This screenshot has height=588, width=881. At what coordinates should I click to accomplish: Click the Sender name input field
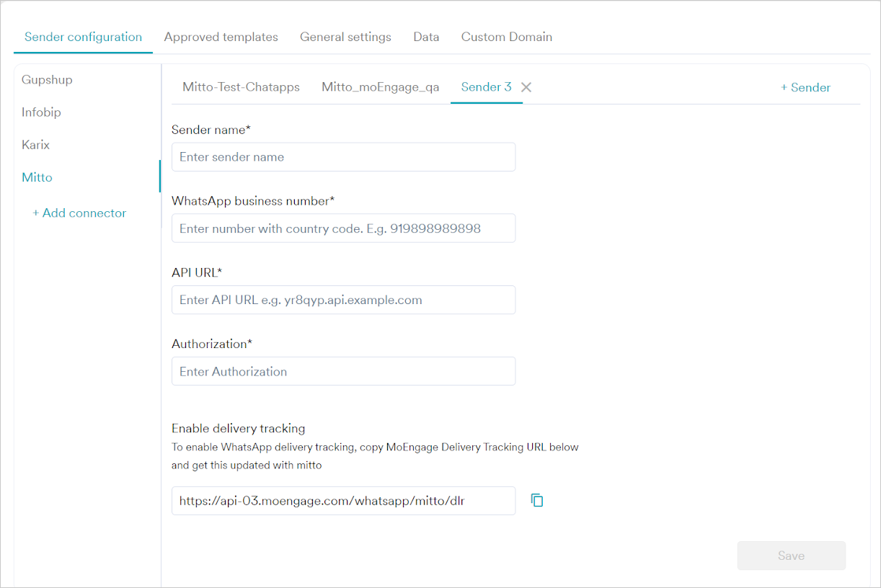click(343, 156)
